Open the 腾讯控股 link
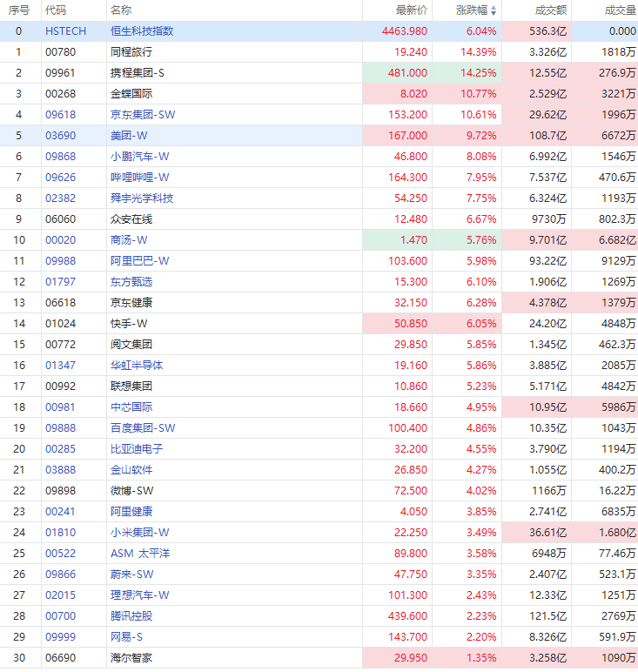The width and height of the screenshot is (638, 672). coord(131,616)
